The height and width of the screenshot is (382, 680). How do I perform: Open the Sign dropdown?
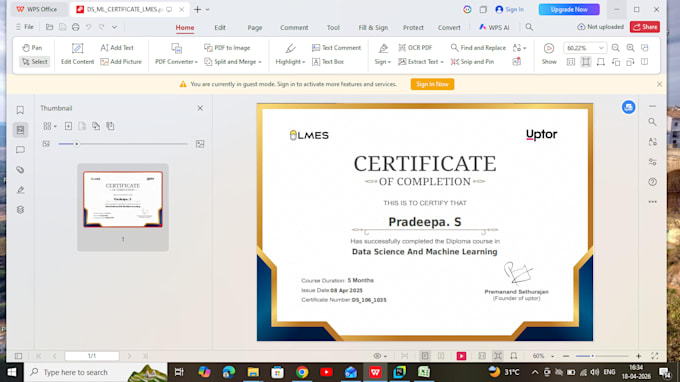click(382, 62)
